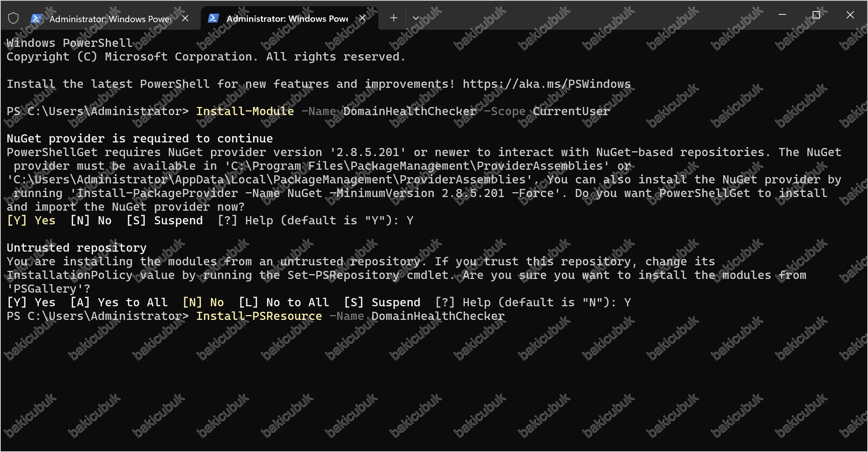Image resolution: width=868 pixels, height=452 pixels.
Task: Click PowerShell icon on second tab
Action: pyautogui.click(x=213, y=18)
